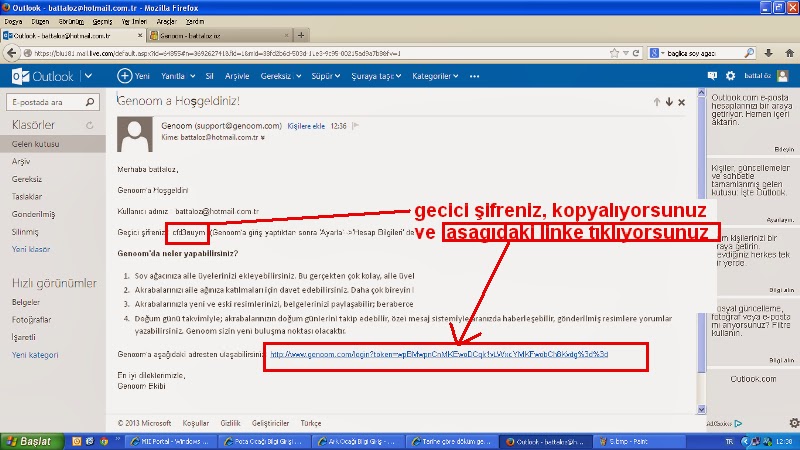Viewport: 800px width, 450px height.
Task: Click Koşullar footer link
Action: click(x=195, y=423)
